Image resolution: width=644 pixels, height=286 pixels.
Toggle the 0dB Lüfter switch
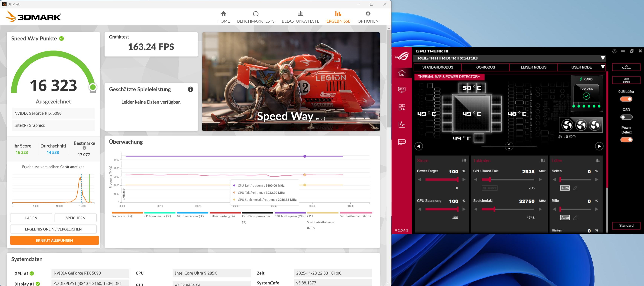click(626, 99)
